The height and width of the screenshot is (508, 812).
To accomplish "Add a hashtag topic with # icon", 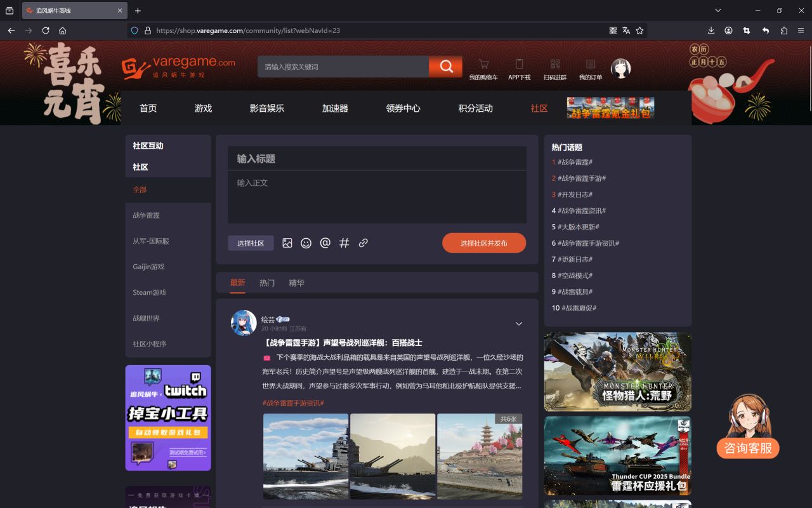I will tap(344, 243).
